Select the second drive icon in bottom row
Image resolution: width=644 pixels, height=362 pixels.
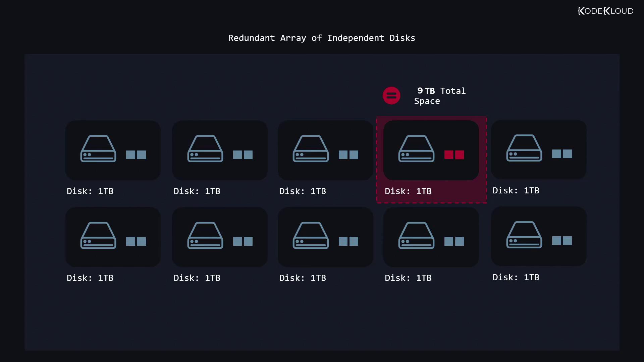(x=205, y=235)
